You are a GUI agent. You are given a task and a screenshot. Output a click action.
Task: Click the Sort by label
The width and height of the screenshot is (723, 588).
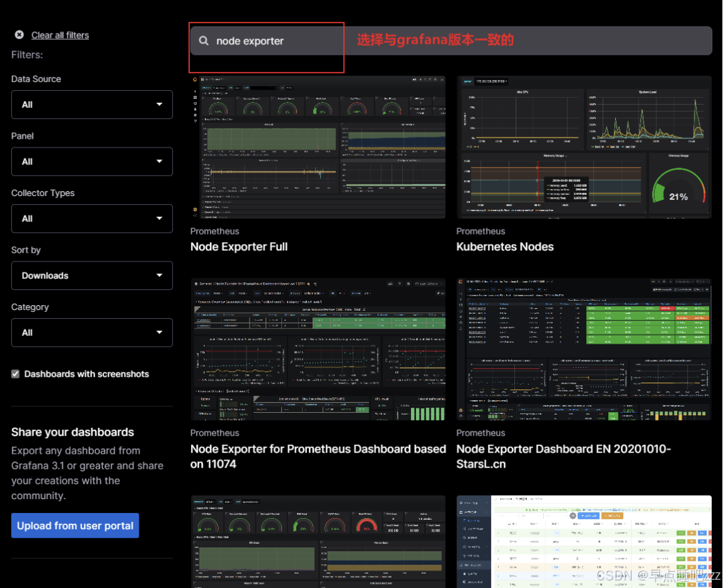[26, 250]
